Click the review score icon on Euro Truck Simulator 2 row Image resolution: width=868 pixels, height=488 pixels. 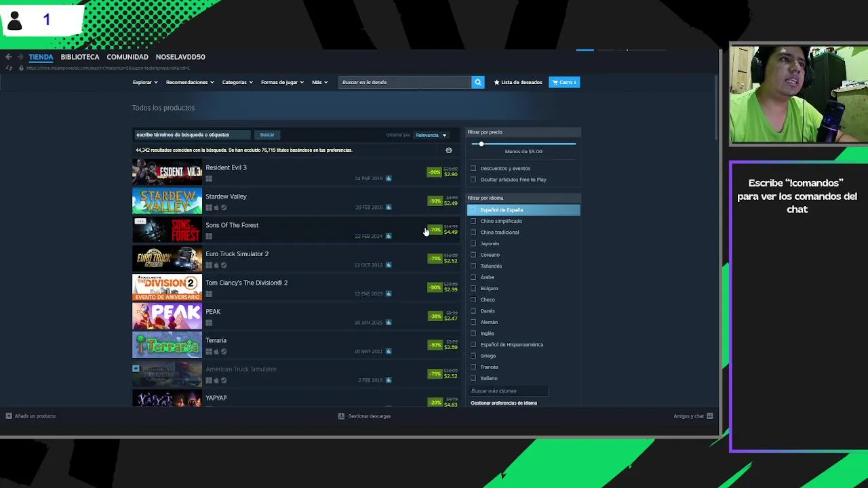(x=389, y=265)
